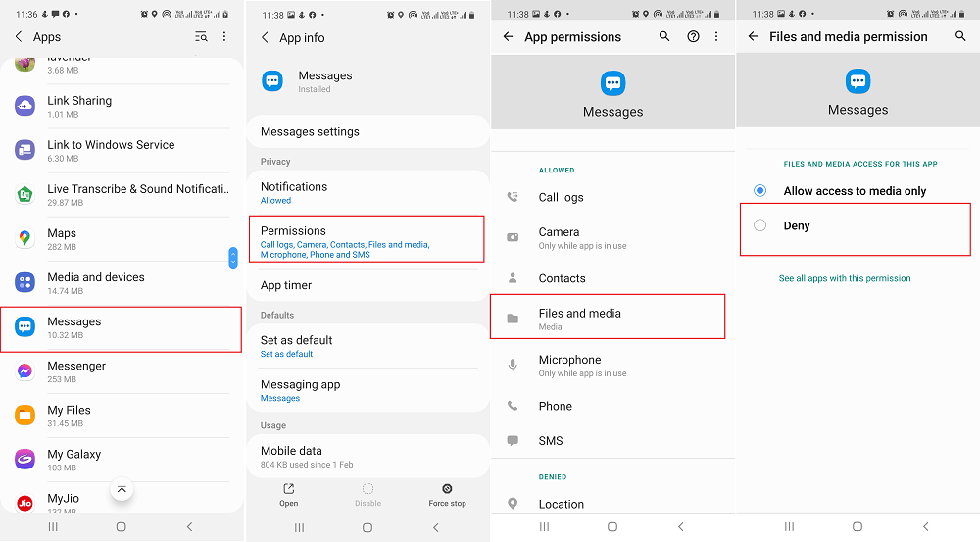Open My Files row in the Apps list
This screenshot has width=980, height=542.
[122, 416]
